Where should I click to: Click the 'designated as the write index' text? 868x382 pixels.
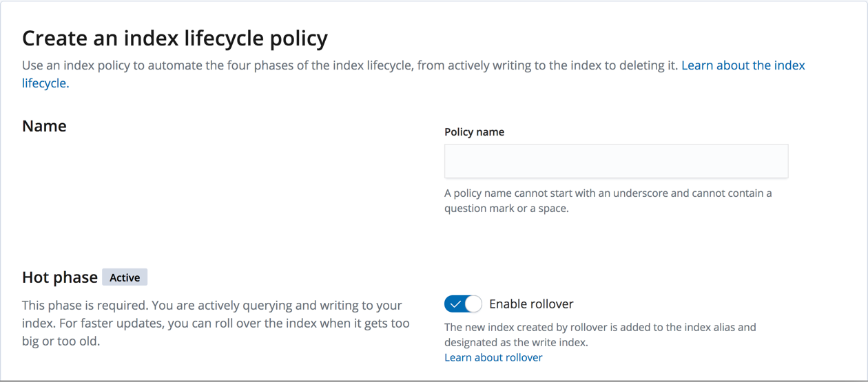516,342
